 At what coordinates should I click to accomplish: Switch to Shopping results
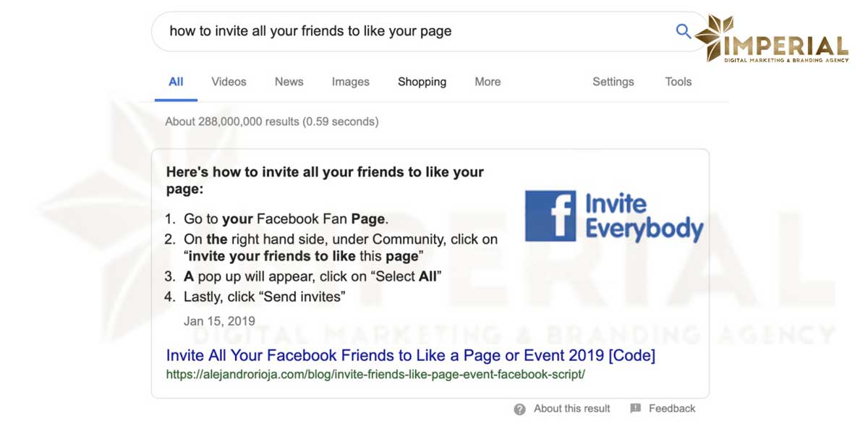(422, 82)
